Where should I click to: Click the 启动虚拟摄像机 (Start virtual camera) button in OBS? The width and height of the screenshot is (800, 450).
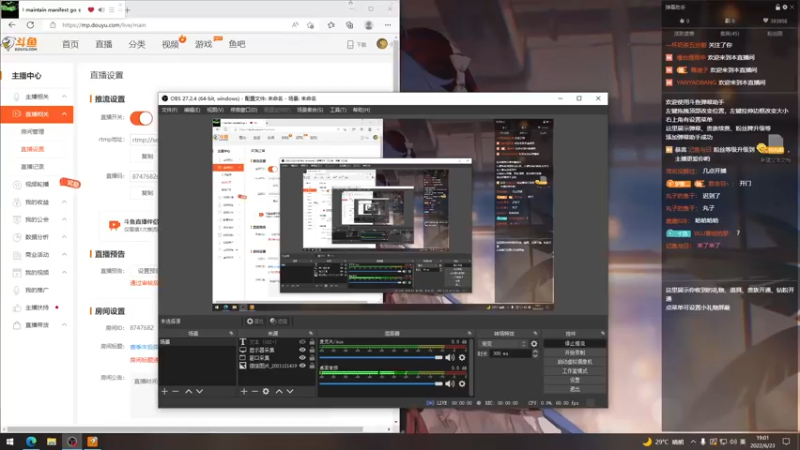coord(574,362)
